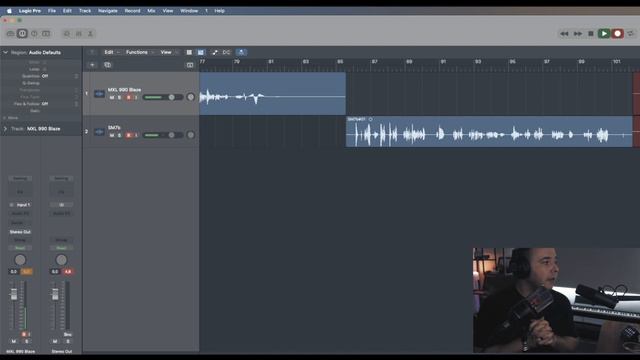Expand the Track MXL 990 Blaze inspector section
Image resolution: width=640 pixels, height=360 pixels.
coord(5,129)
